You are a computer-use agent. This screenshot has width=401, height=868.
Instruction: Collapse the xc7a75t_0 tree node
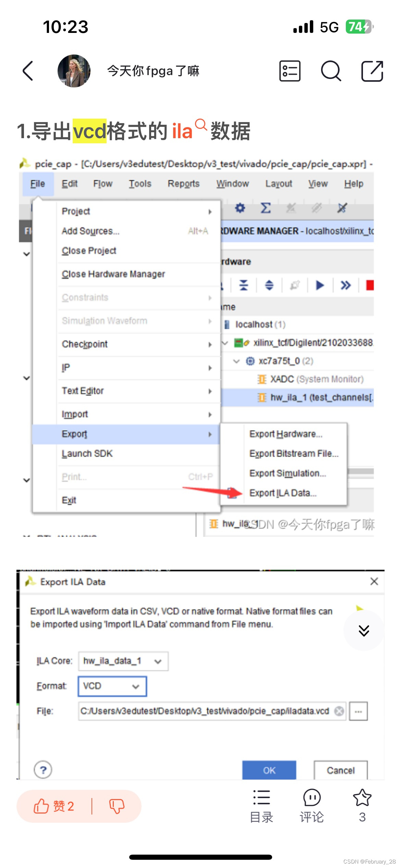coord(236,361)
